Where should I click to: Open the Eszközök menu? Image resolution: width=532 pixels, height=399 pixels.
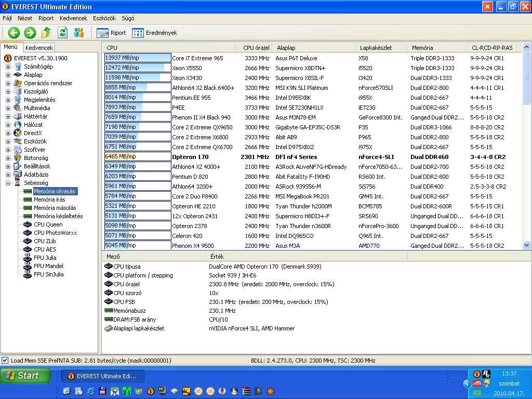[104, 18]
